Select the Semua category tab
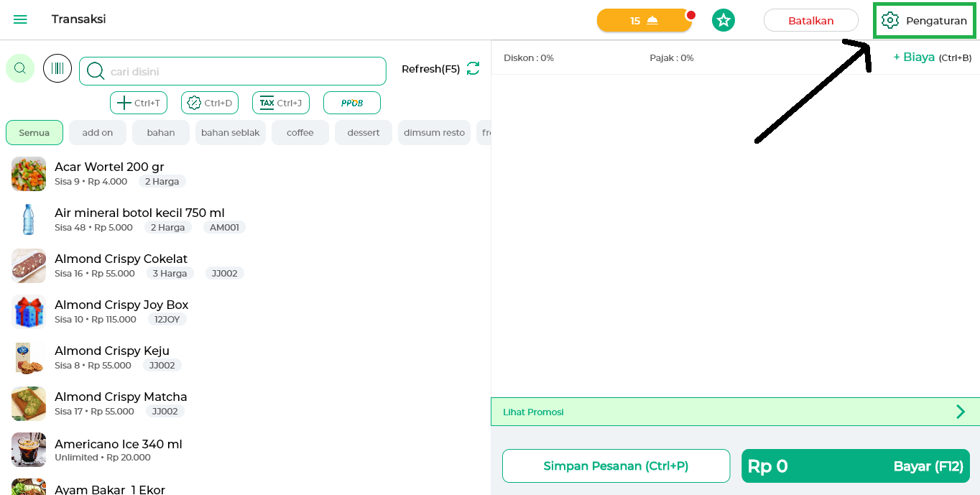 tap(34, 132)
